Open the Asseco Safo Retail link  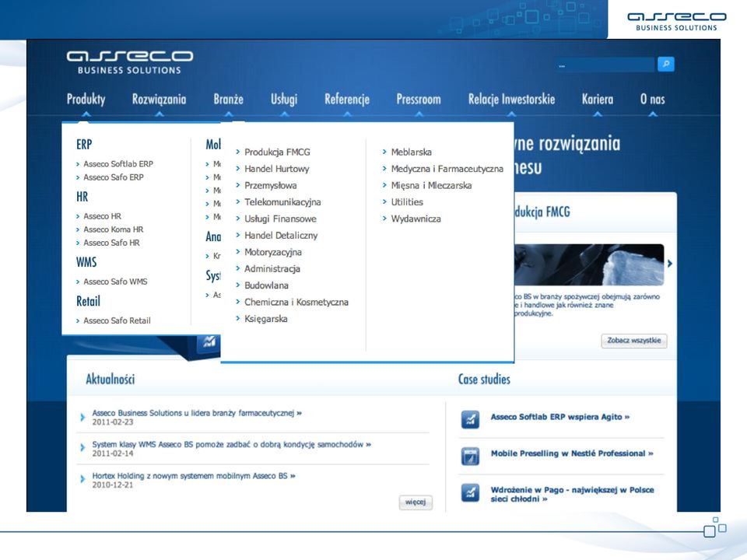coord(117,321)
